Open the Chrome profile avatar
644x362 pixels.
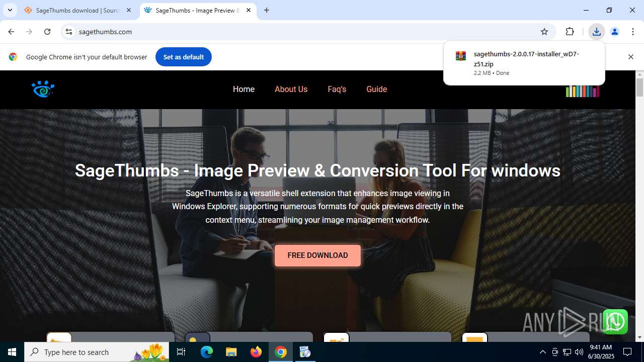[x=614, y=32]
